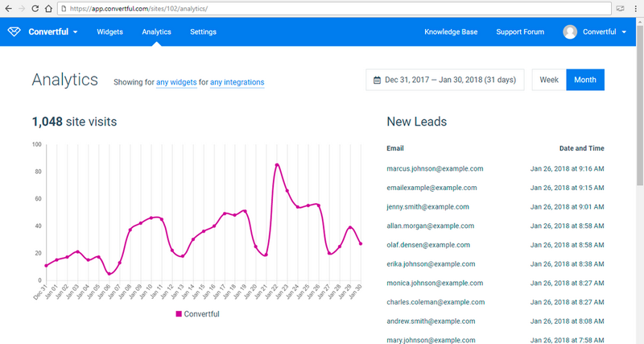Click timestamp Jan 26, 2018 at 8:08 AM
Screen dimensions: 644x344
[567, 321]
